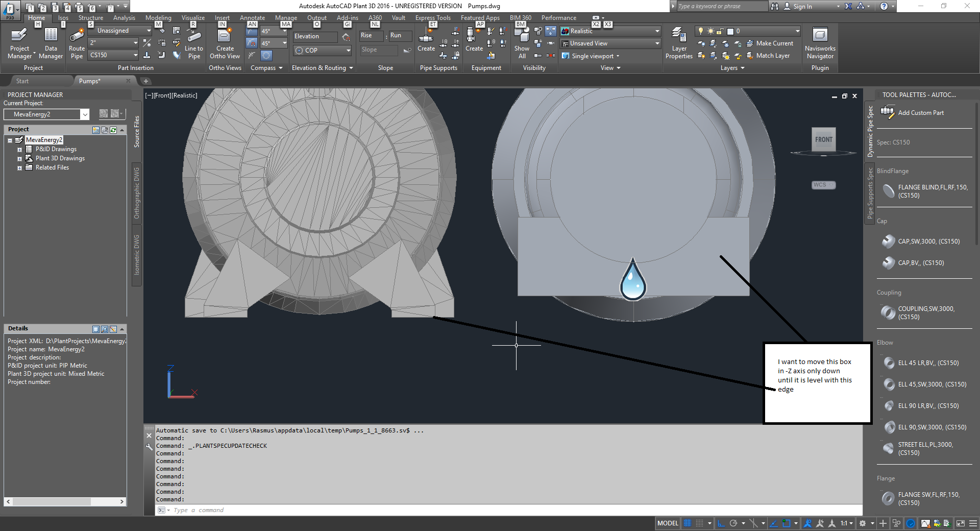Image resolution: width=980 pixels, height=531 pixels.
Task: Toggle polar tracking in status bar
Action: [733, 523]
